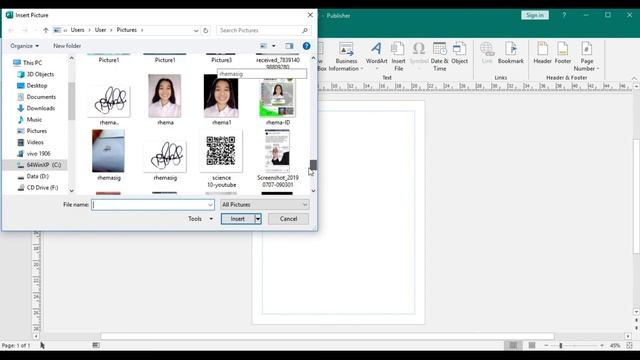Go to Desktop in navigation pane
Viewport: 640px width, 360px height.
pyautogui.click(x=37, y=85)
